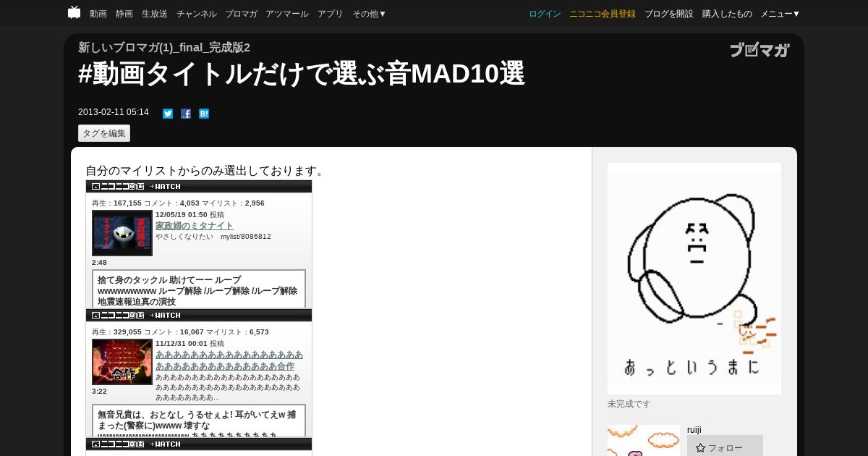The height and width of the screenshot is (456, 868).
Task: Open thumbnail of 家政婦のミタナイト video
Action: pyautogui.click(x=122, y=233)
